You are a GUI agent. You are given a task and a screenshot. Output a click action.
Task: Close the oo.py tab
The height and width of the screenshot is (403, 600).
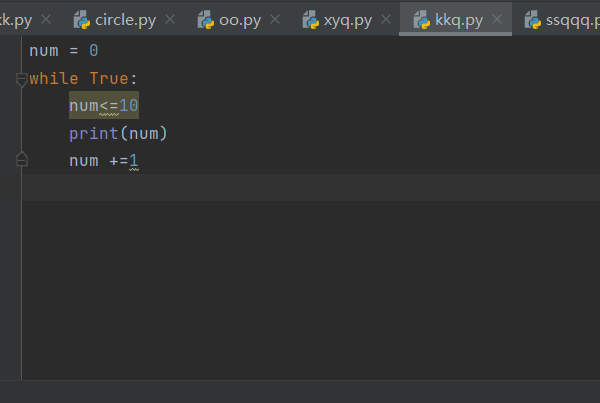point(275,19)
